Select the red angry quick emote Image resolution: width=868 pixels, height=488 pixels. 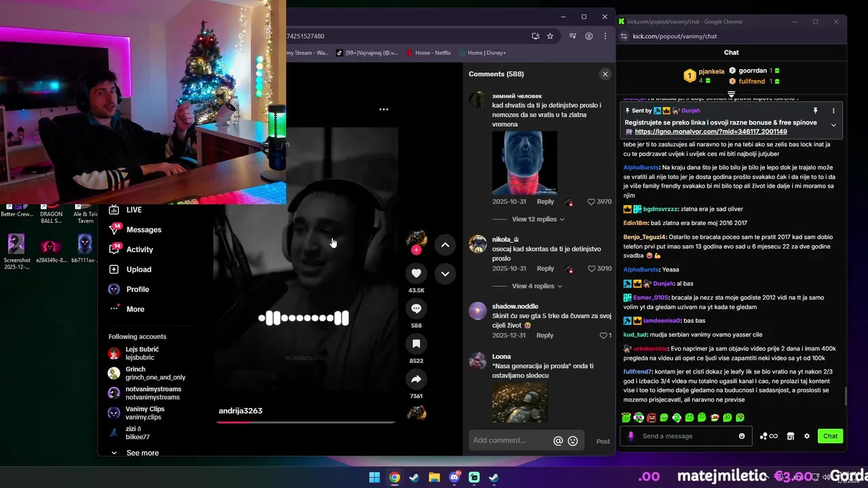pyautogui.click(x=652, y=418)
